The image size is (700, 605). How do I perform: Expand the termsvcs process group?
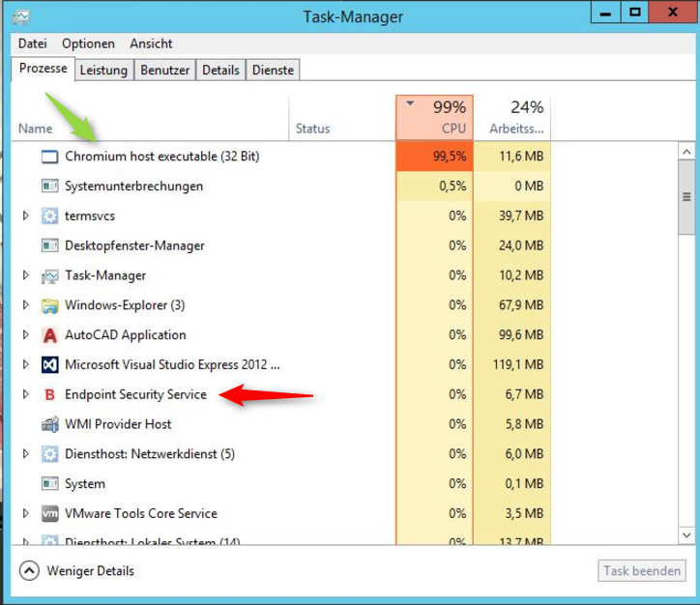26,216
